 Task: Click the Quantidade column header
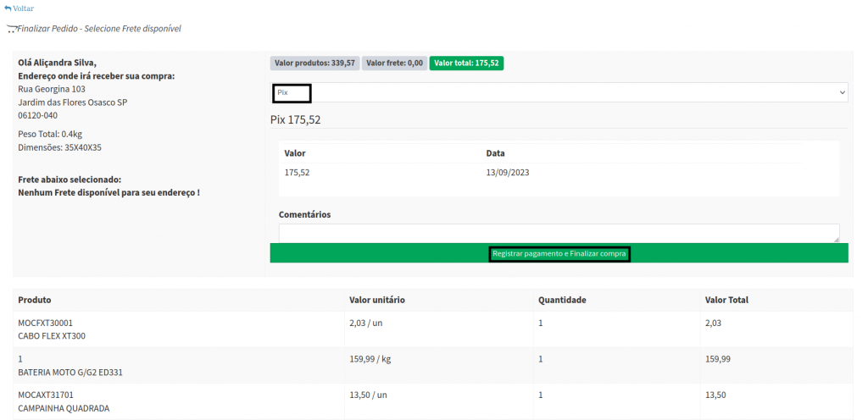point(562,300)
